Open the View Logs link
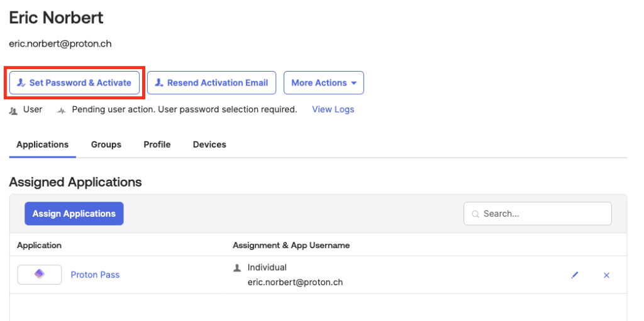 [x=333, y=109]
